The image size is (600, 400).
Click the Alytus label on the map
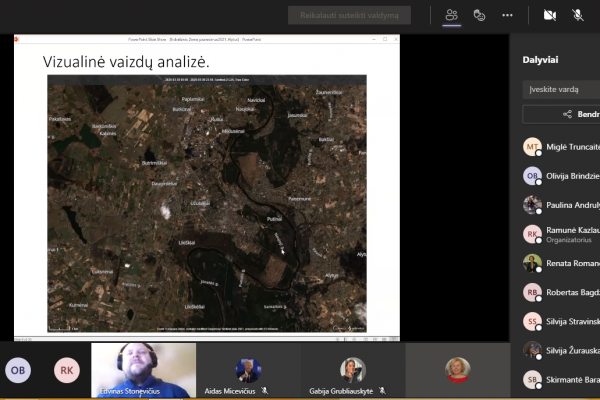331,275
